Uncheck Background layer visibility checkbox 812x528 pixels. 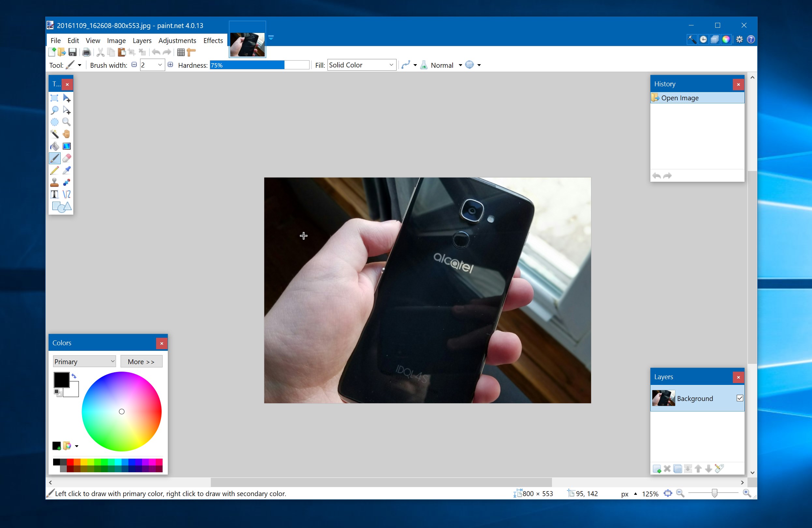click(x=740, y=398)
